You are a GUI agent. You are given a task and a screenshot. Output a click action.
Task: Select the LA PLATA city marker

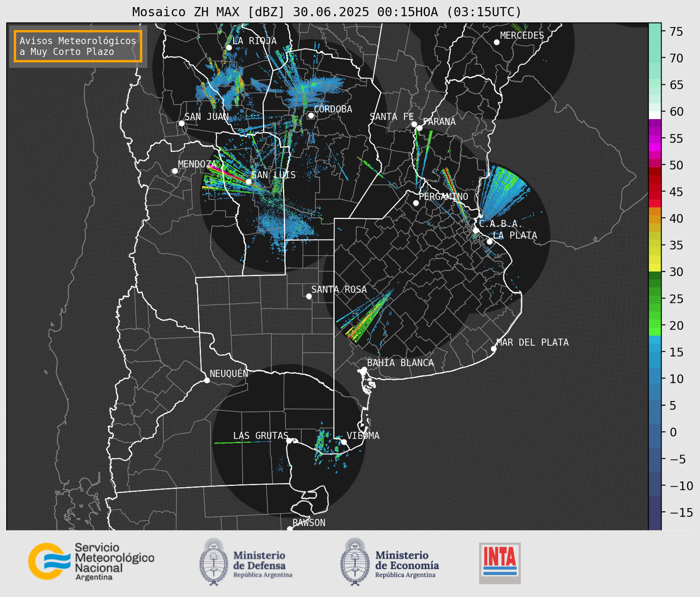(x=489, y=242)
